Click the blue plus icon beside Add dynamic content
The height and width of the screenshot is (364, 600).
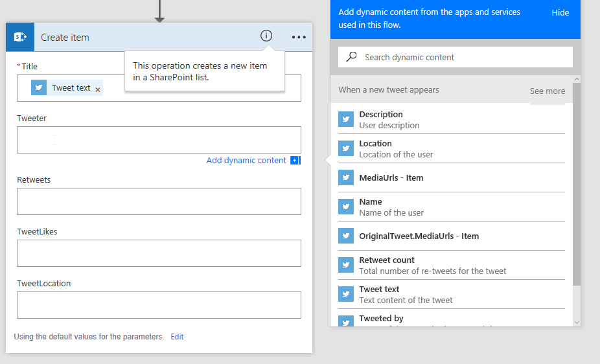[295, 161]
